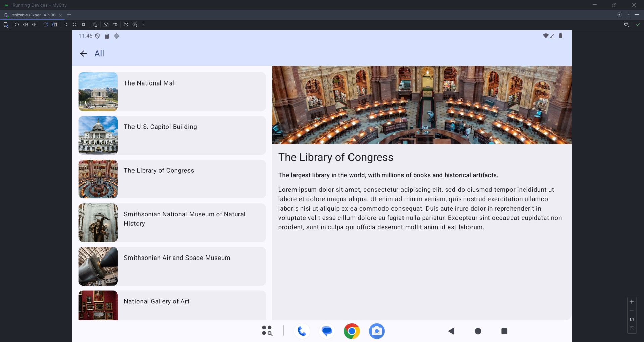Add a new device tab
The image size is (644, 342).
tap(69, 15)
